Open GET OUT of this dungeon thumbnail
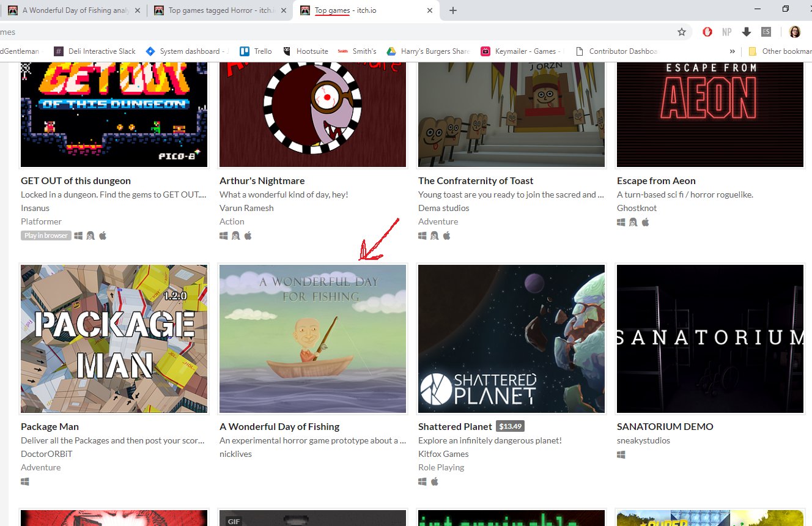Screen dimensions: 812x526 point(114,113)
